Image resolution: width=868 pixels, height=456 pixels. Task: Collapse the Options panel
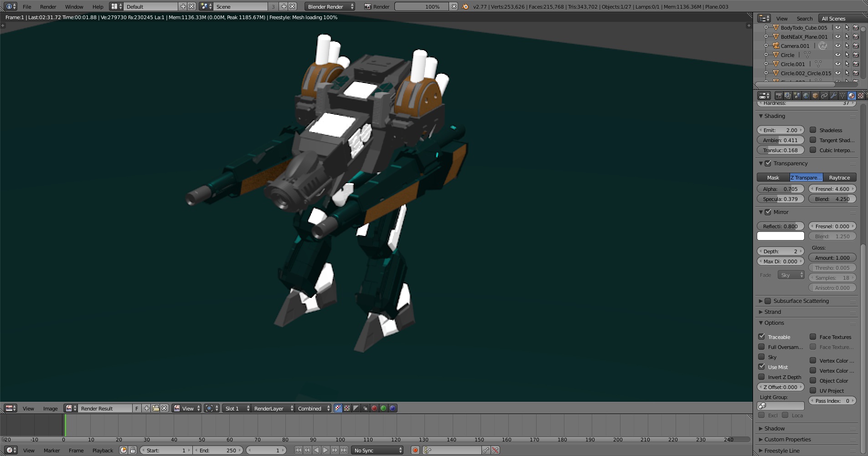tap(774, 323)
